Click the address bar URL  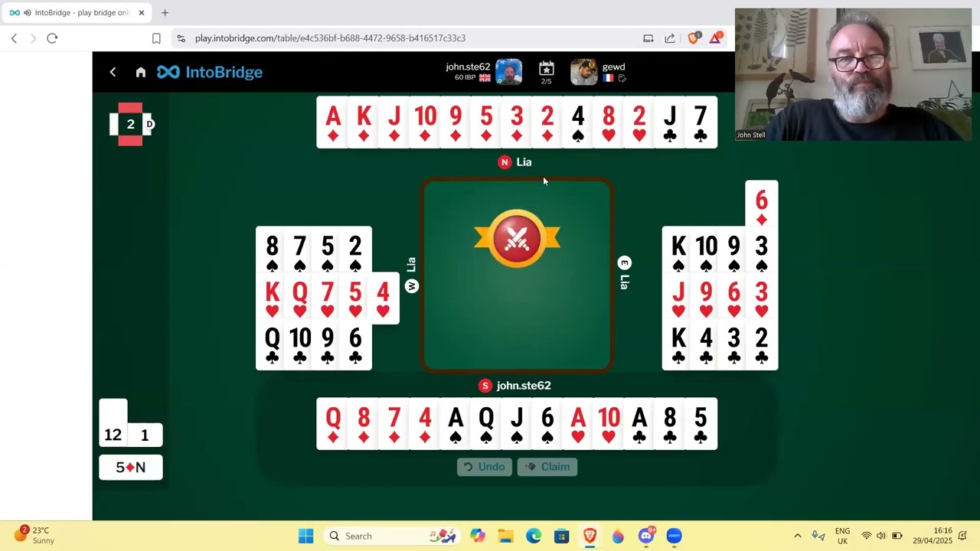tap(330, 38)
